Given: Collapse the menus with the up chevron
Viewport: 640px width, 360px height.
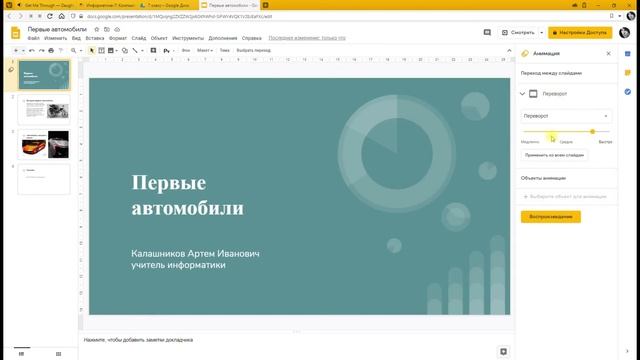Looking at the screenshot, I should 509,50.
